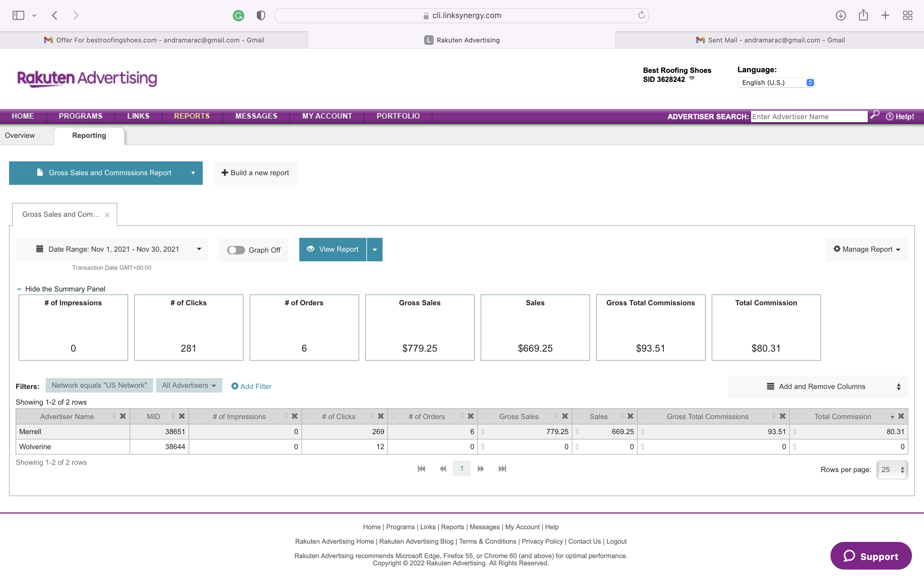Image resolution: width=924 pixels, height=578 pixels.
Task: Click advertiser search magnifier icon
Action: pos(875,115)
